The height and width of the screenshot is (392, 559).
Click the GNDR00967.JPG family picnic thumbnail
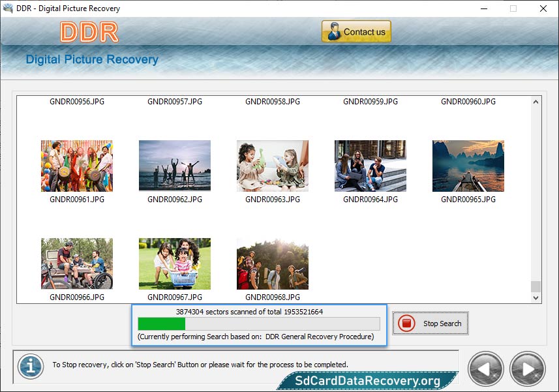click(x=175, y=264)
